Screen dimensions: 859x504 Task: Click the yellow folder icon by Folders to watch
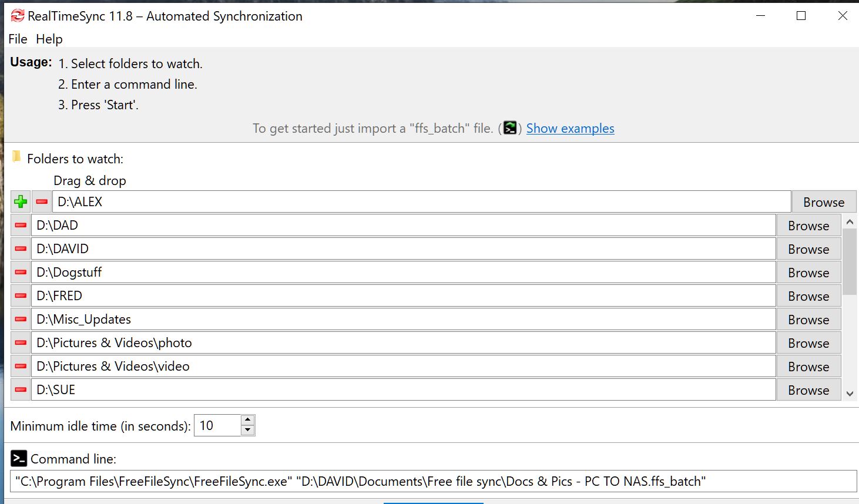(x=17, y=157)
